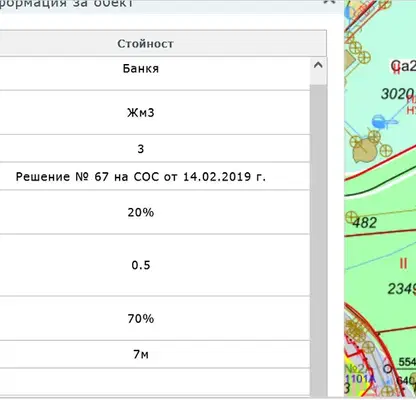Click map parcel label 3020
Image resolution: width=416 pixels, height=400 pixels.
397,94
